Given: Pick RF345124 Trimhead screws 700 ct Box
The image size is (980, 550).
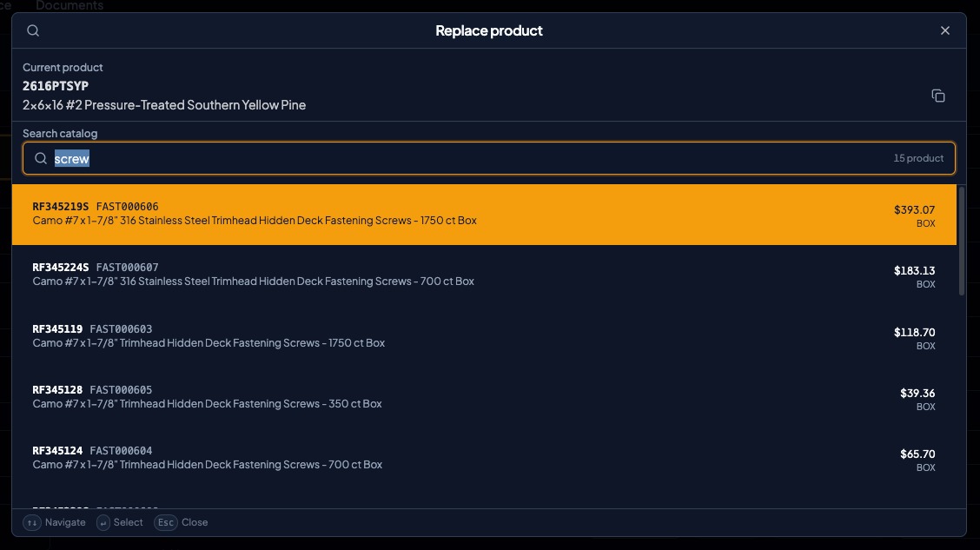Looking at the screenshot, I should click(484, 458).
